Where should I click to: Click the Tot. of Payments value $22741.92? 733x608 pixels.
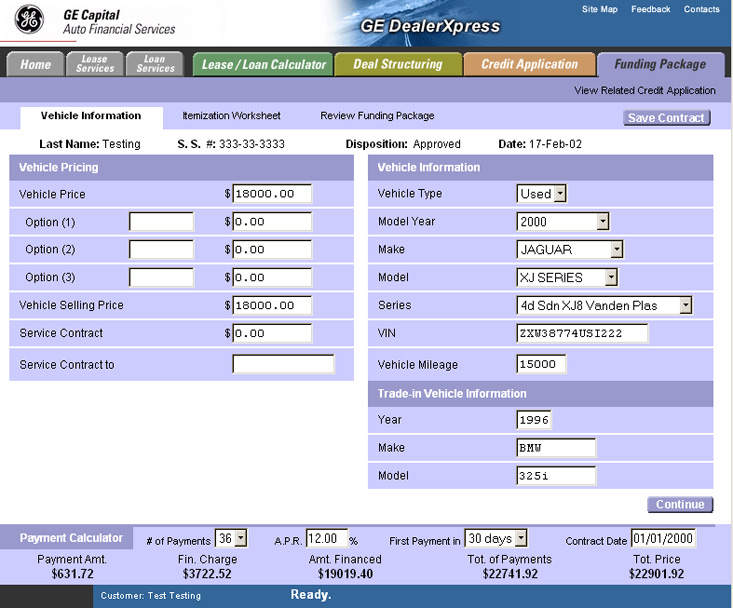[510, 574]
